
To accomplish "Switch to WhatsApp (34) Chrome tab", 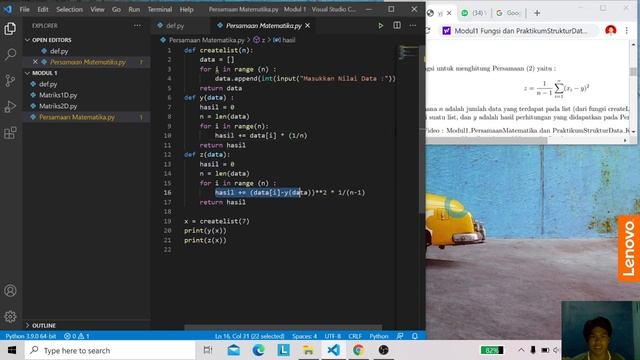I will (475, 13).
